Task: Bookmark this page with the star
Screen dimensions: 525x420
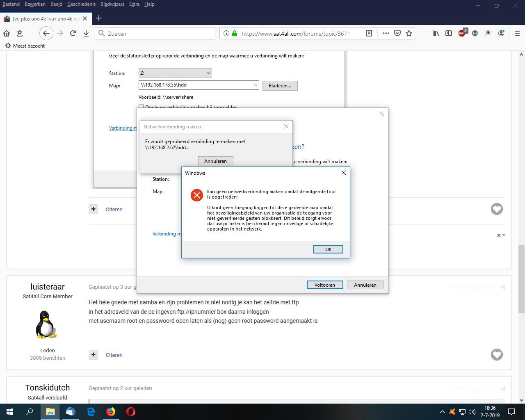Action: click(x=409, y=34)
